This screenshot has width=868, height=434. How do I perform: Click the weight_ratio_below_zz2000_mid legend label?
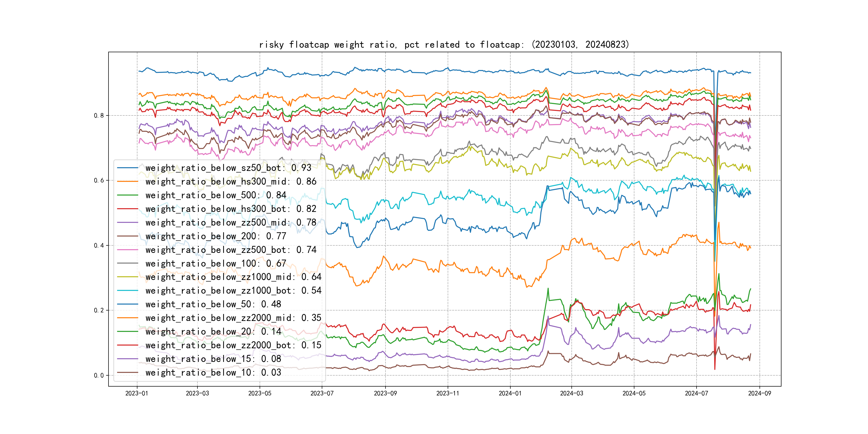(233, 318)
